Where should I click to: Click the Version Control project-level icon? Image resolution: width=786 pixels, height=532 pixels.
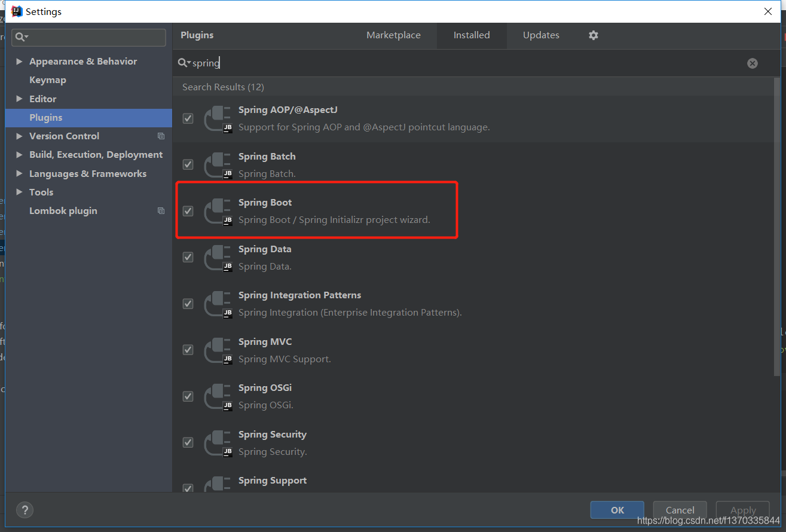tap(161, 136)
